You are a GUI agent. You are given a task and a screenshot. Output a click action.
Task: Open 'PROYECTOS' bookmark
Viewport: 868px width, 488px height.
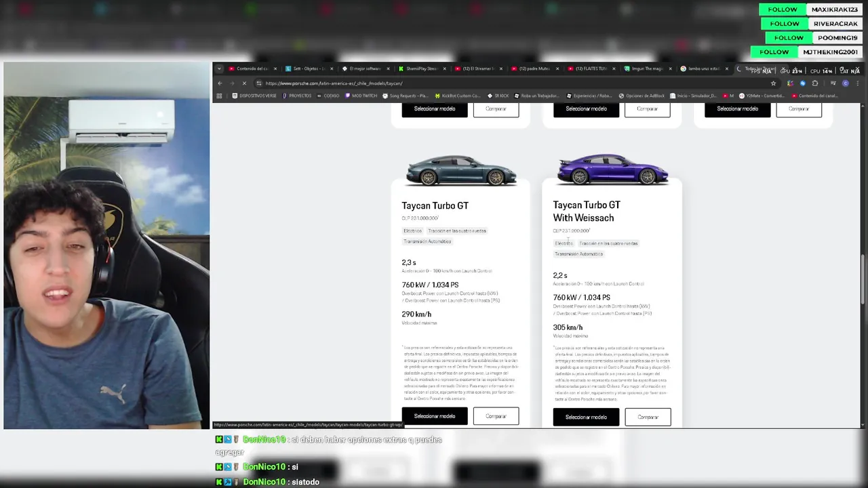point(296,96)
